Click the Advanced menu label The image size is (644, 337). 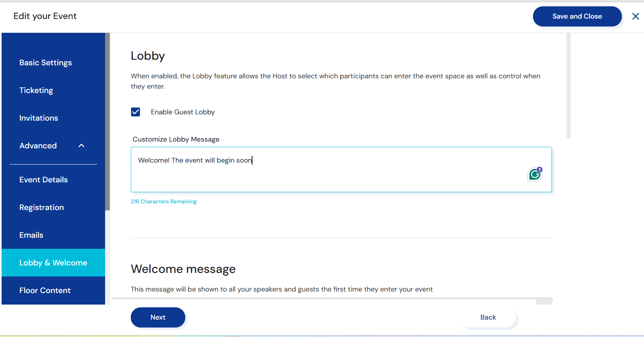[x=38, y=146]
